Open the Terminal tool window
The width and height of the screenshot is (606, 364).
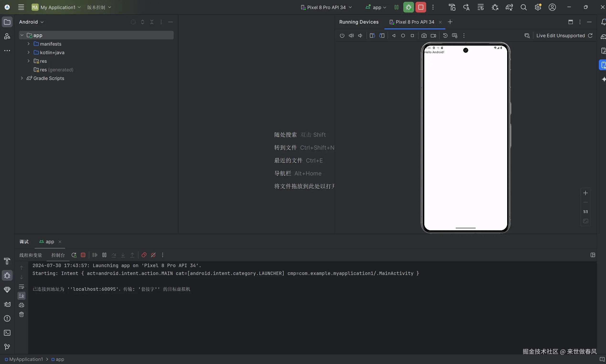[7, 332]
